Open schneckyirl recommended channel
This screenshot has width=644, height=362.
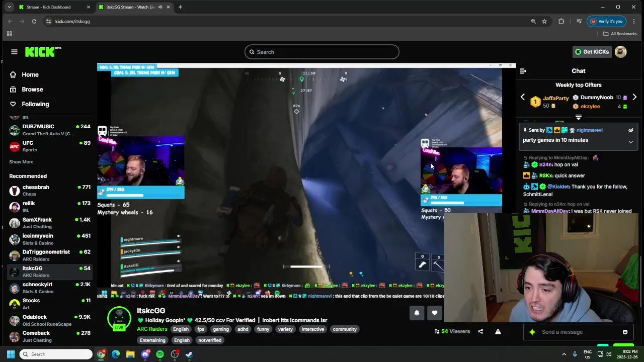pos(49,288)
